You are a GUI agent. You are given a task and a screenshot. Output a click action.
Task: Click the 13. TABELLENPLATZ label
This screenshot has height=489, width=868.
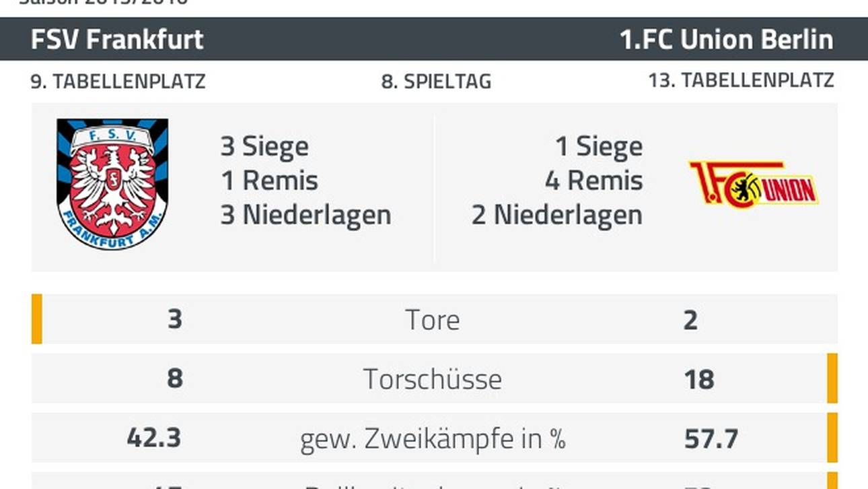coord(741,81)
